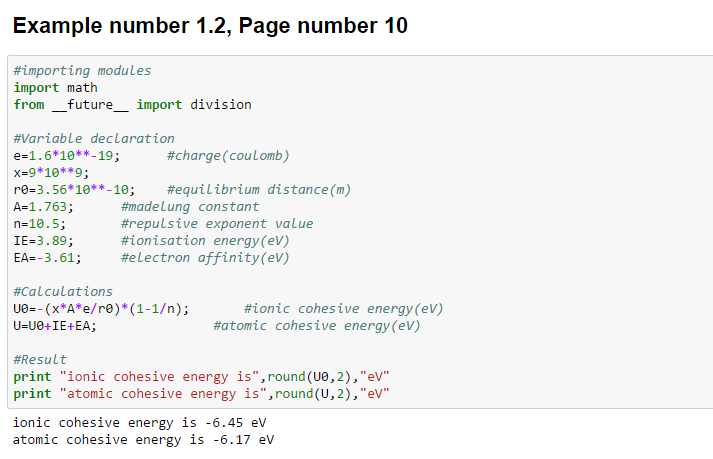This screenshot has width=713, height=459.
Task: Click the #charge(coulomb) comment
Action: 228,156
